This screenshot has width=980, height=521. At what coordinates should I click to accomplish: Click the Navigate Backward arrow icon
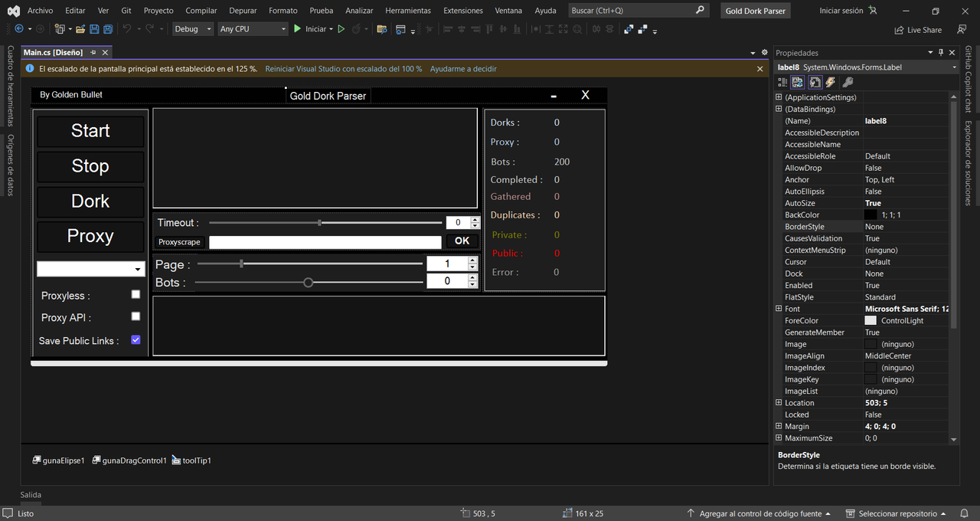click(19, 28)
